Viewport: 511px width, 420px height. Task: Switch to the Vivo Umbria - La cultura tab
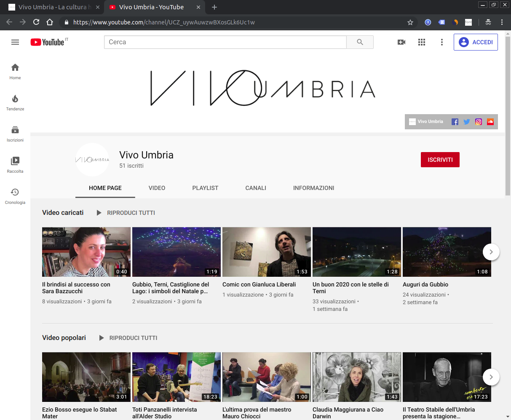[x=54, y=7]
